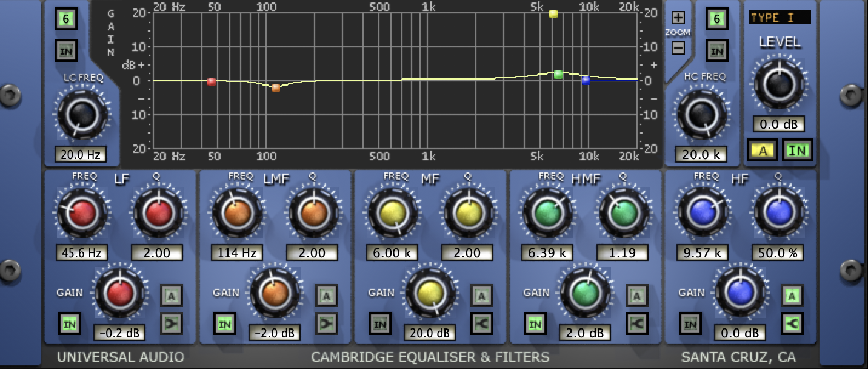This screenshot has height=369, width=868.
Task: Click the green HMF GAIN knob
Action: (x=586, y=293)
